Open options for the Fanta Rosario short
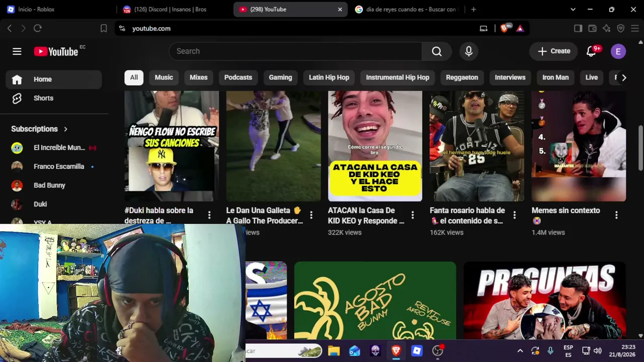This screenshot has height=362, width=644. click(x=514, y=215)
